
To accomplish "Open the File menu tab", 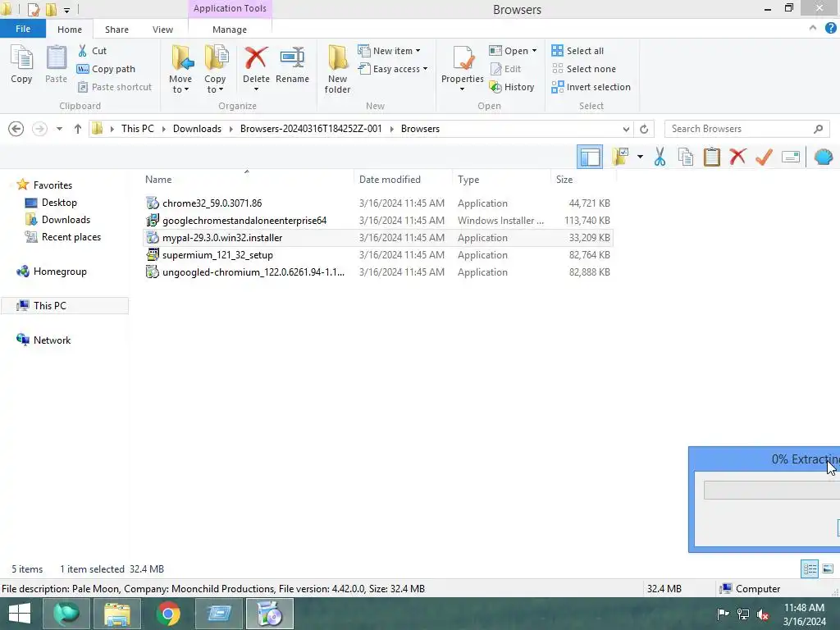I will point(22,29).
